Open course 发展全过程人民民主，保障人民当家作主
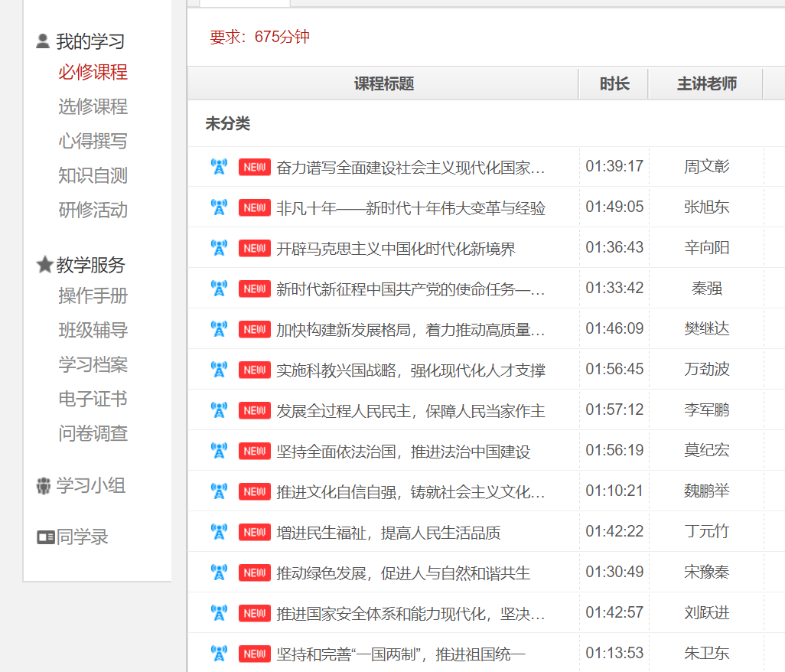This screenshot has height=672, width=785. 410,411
